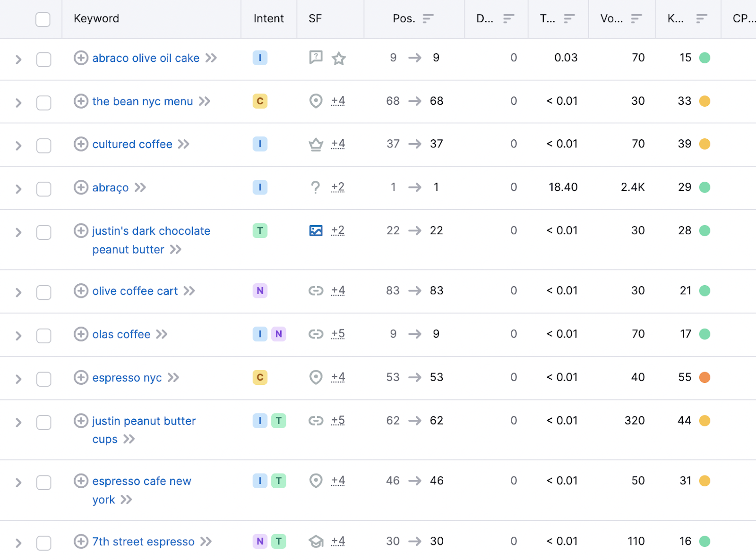Click sitelinks icon in 'olive coffee cart' row
This screenshot has width=756, height=560.
tap(316, 291)
